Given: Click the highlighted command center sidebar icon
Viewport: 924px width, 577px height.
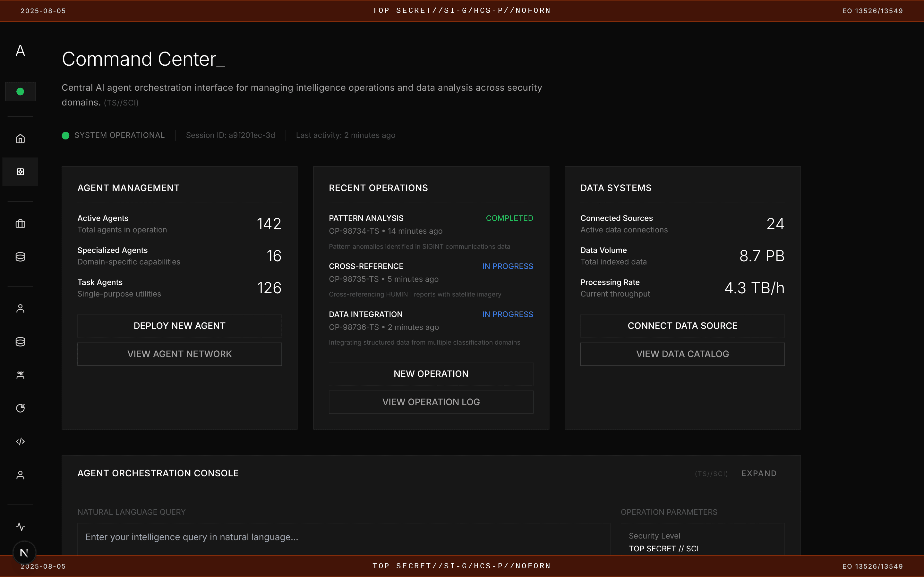Looking at the screenshot, I should point(20,172).
